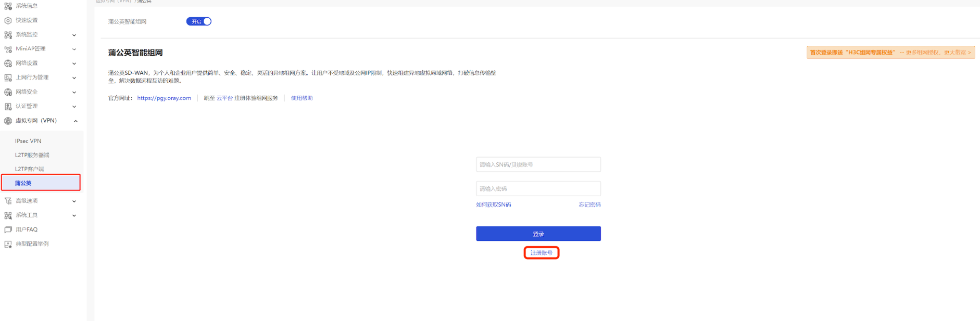980x321 pixels.
Task: Click 如何获取SN码 link
Action: pyautogui.click(x=494, y=204)
